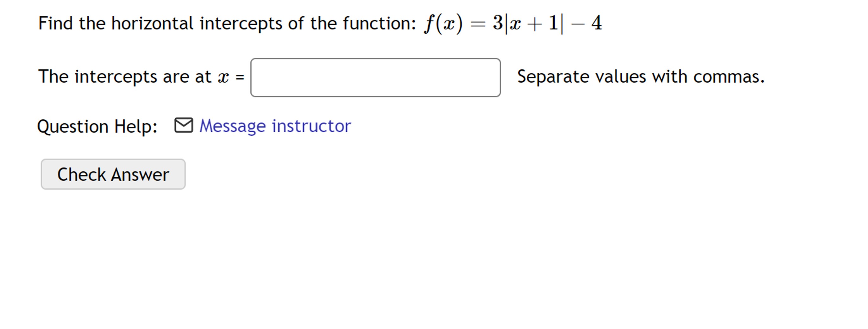Click inside the answer input box
Viewport: 868px width, 329px height.
coord(375,78)
